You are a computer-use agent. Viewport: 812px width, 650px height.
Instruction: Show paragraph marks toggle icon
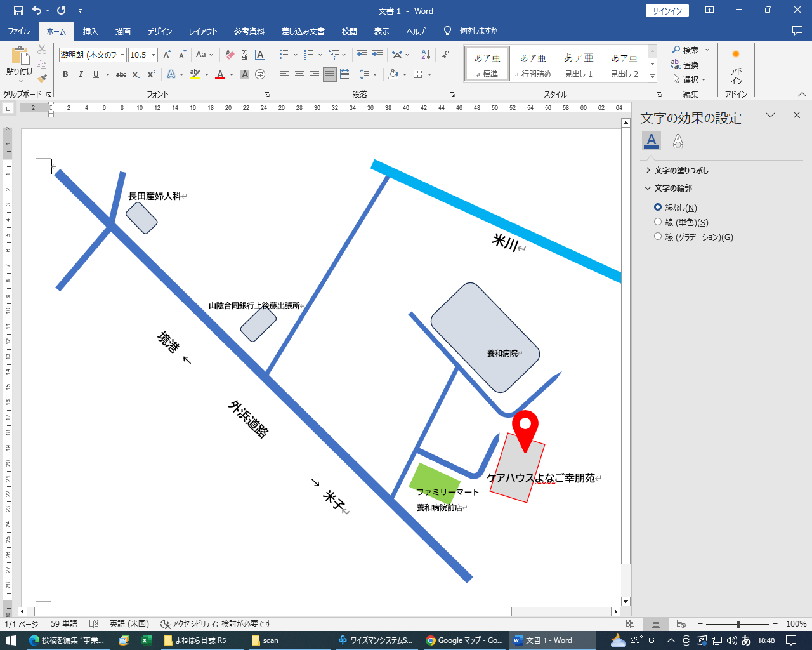coord(446,55)
